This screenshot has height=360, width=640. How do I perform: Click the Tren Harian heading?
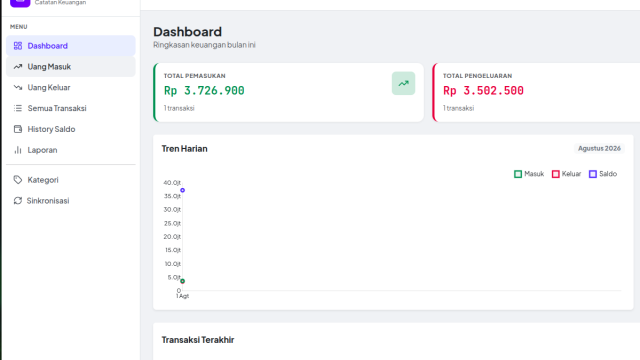(184, 149)
